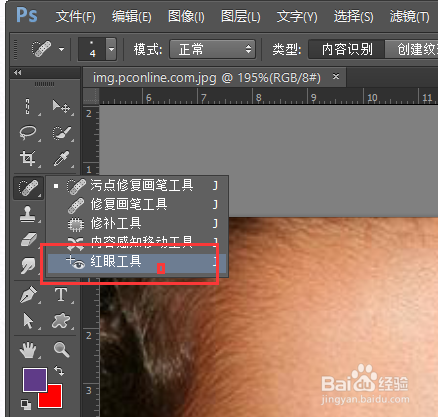Click the Photoshop Ps logo
Image resolution: width=438 pixels, height=417 pixels.
click(27, 15)
